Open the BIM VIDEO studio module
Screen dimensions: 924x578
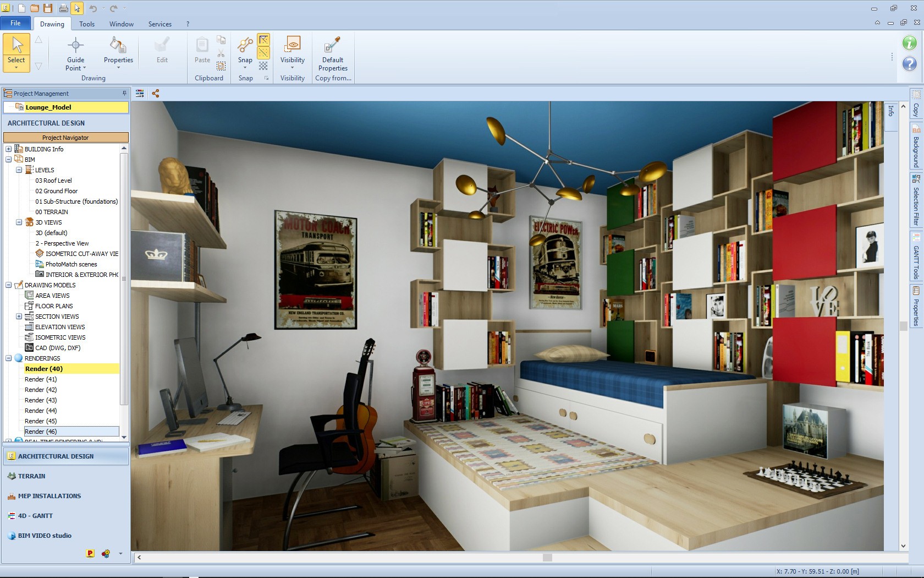[x=66, y=536]
